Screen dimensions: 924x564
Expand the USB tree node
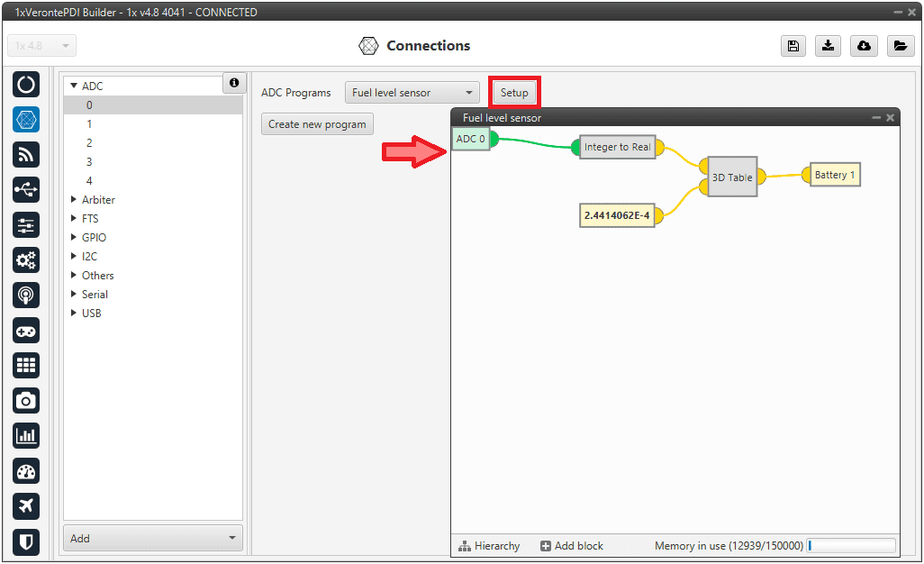click(x=74, y=313)
